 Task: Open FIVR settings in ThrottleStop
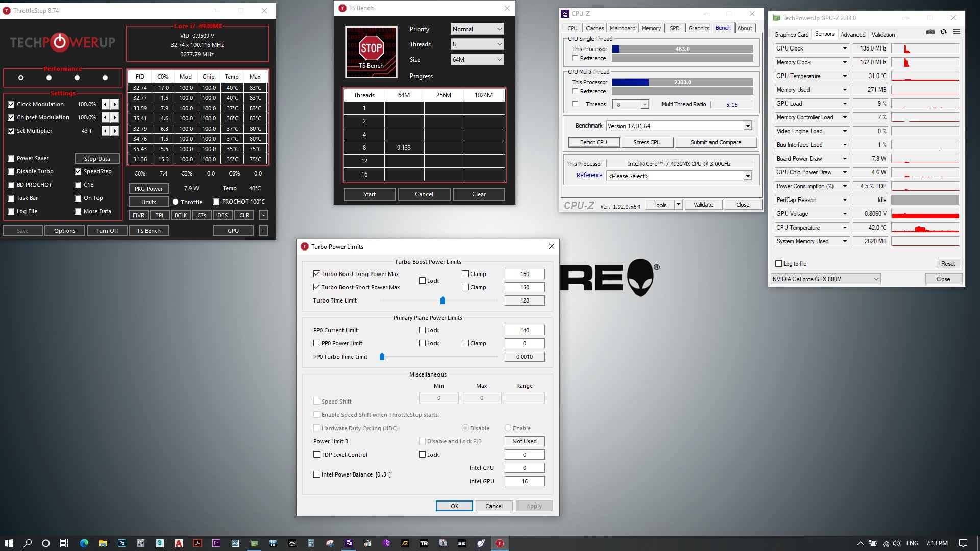[x=138, y=215]
